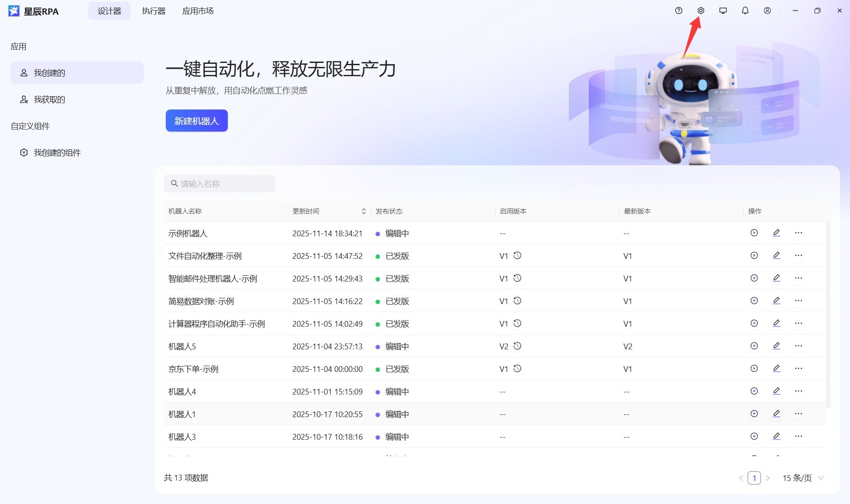The image size is (850, 504).
Task: Click the monitor/display icon in title bar
Action: pos(722,10)
